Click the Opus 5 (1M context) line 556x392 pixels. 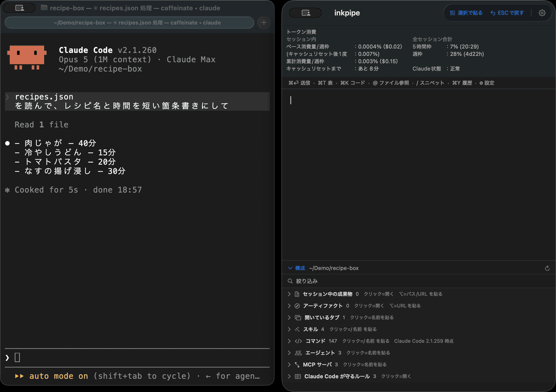tap(137, 60)
